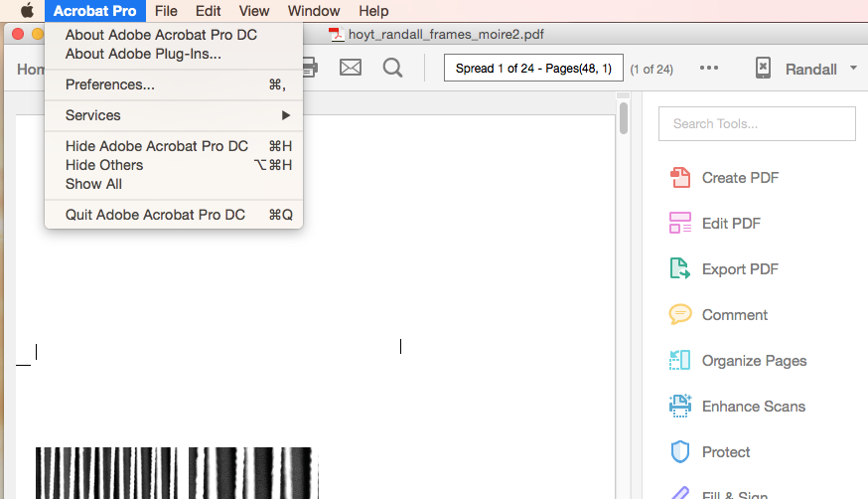Viewport: 868px width, 499px height.
Task: Click the printer toolbar icon
Action: click(311, 68)
